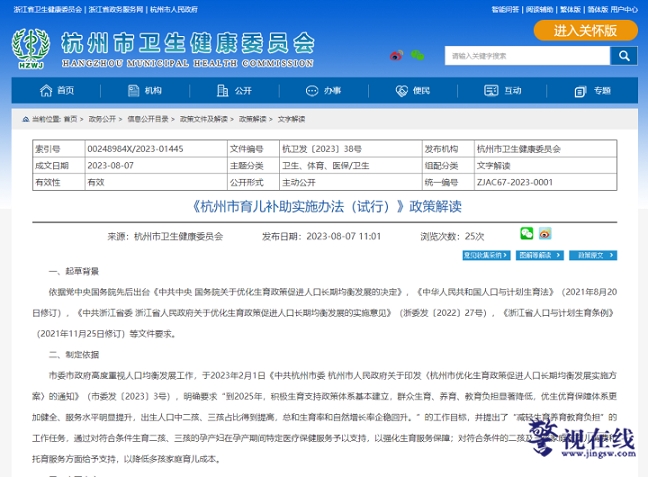Image resolution: width=648 pixels, height=477 pixels.
Task: Open the 互动 menu item
Action: (513, 91)
